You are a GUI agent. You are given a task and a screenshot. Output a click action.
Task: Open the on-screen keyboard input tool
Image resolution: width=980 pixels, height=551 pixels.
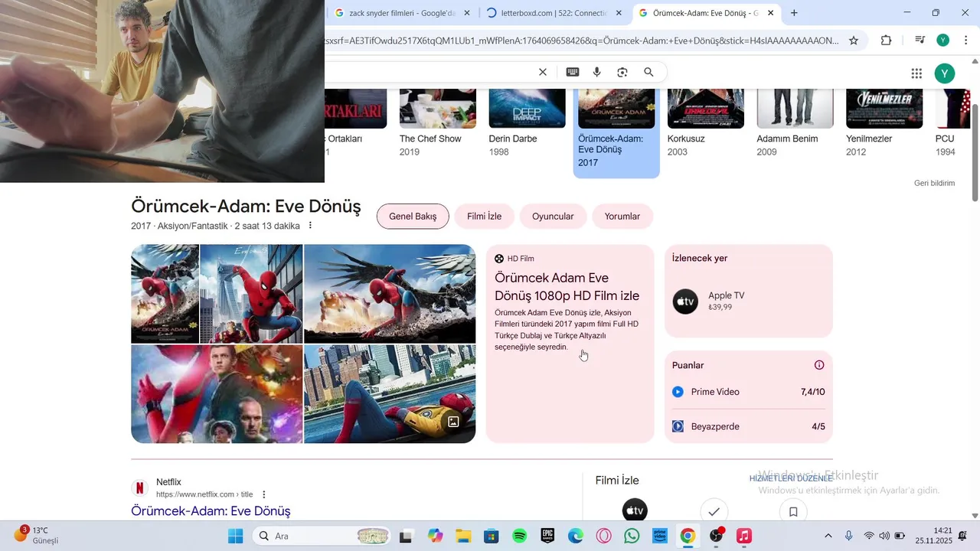(573, 72)
